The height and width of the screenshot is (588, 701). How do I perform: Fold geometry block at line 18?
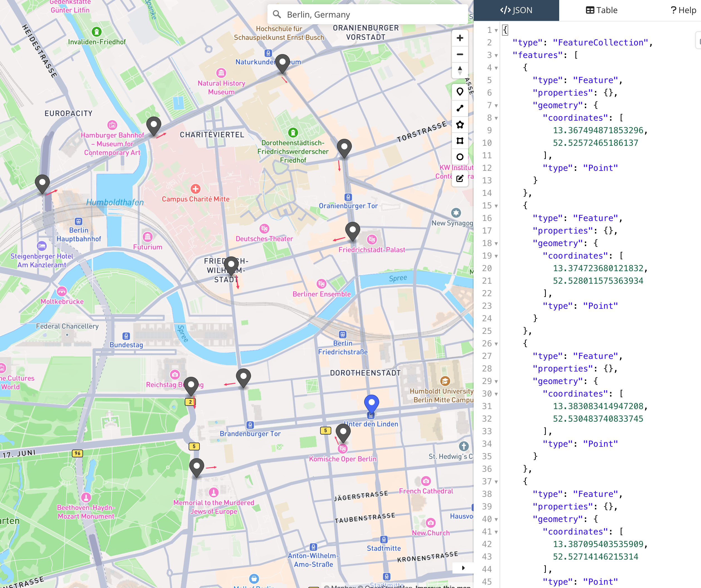(496, 244)
